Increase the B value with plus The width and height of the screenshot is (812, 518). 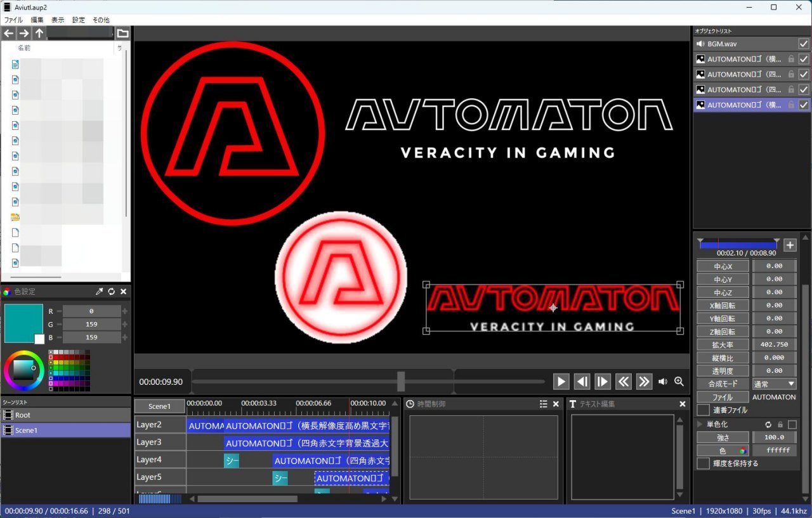click(124, 337)
